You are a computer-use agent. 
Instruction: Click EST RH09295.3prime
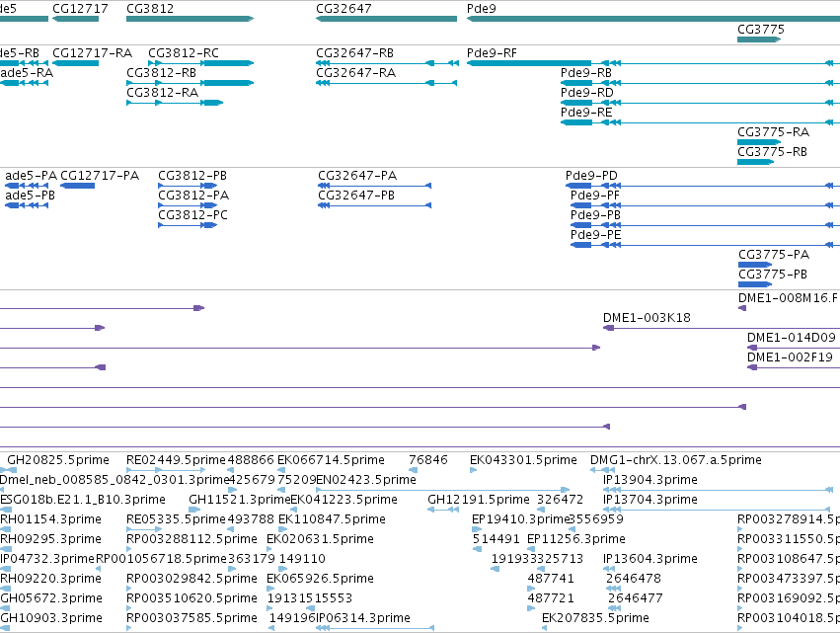point(51,539)
